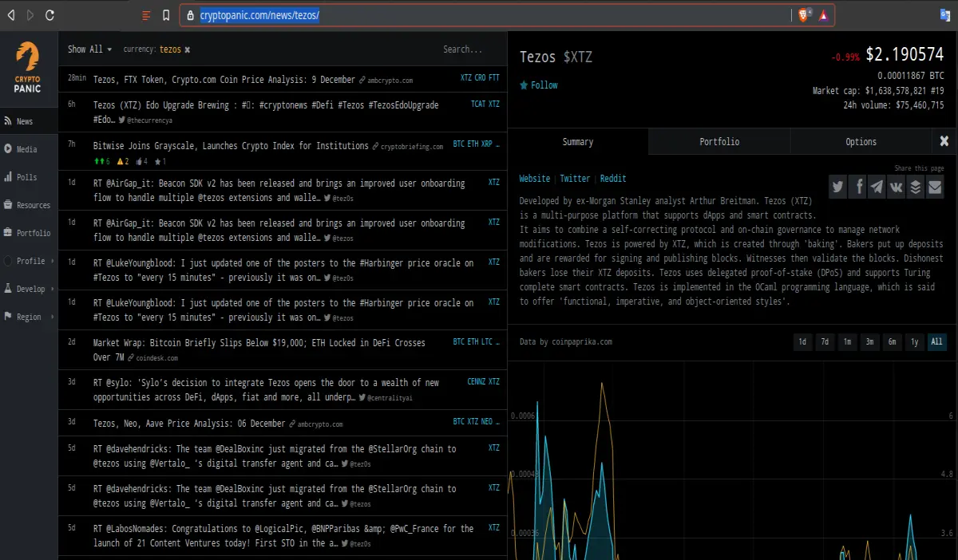Open the Market Wrap Bitcoin article
The image size is (958, 560).
click(259, 349)
